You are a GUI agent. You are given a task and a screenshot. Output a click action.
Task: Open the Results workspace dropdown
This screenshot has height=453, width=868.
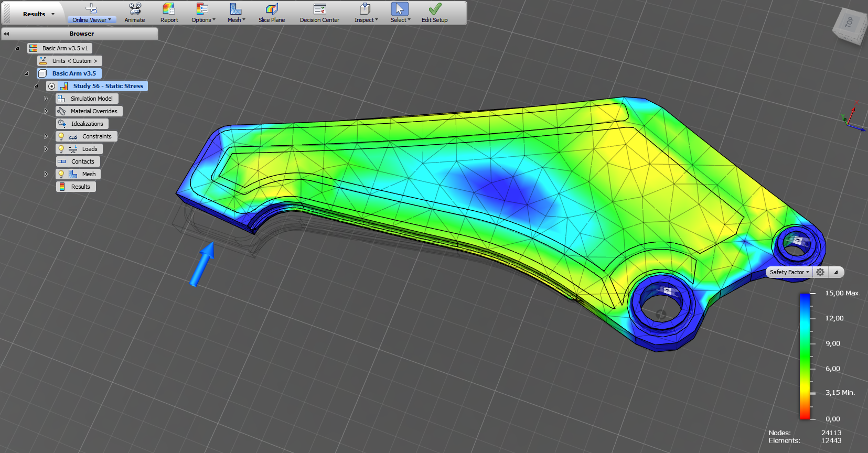53,14
